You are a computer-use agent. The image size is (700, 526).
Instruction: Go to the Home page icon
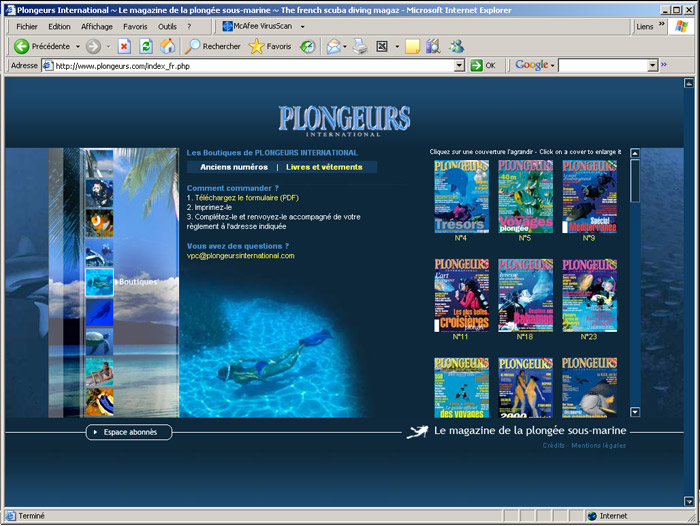(x=167, y=46)
